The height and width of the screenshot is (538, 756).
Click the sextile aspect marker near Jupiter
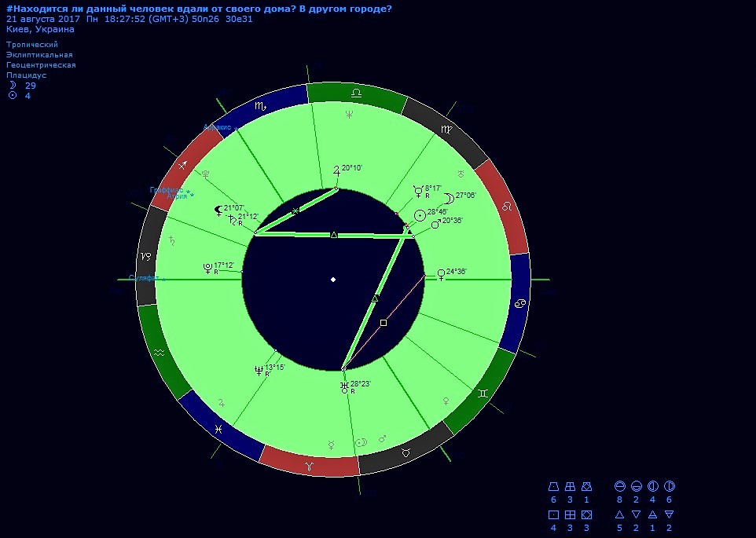pyautogui.click(x=295, y=211)
